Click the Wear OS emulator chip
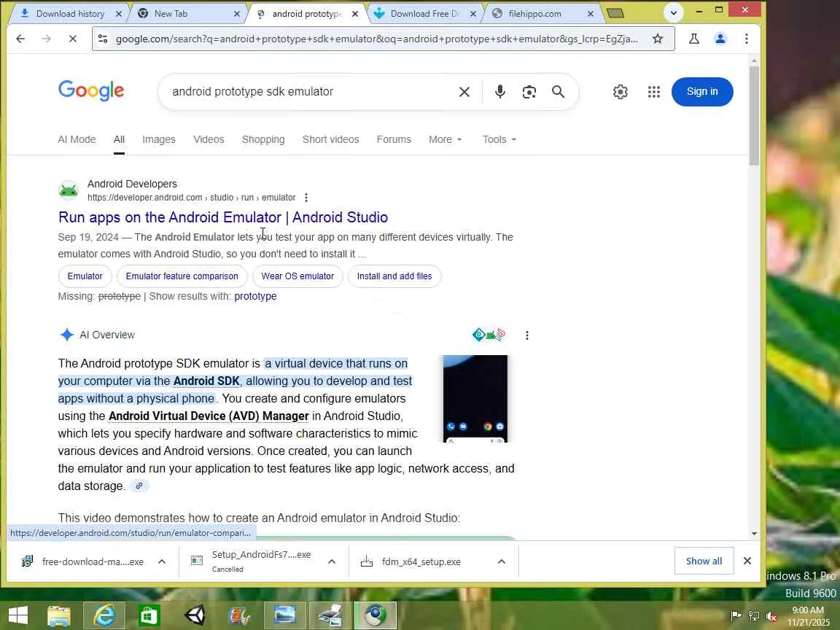Viewport: 840px width, 630px height. click(x=297, y=276)
